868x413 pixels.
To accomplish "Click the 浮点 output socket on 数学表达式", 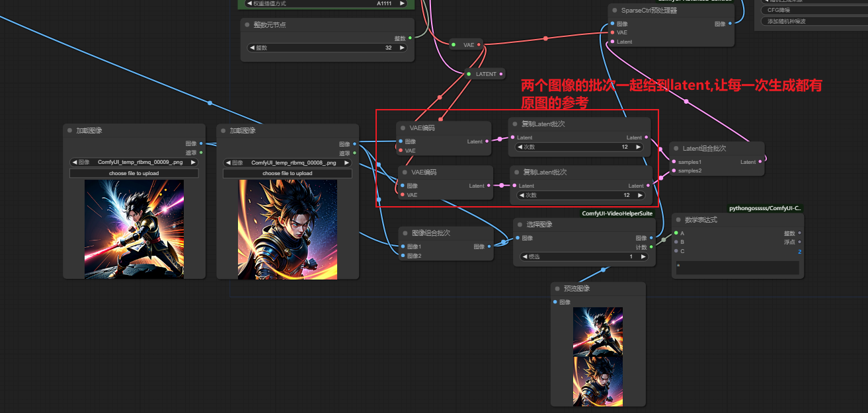I will (799, 242).
